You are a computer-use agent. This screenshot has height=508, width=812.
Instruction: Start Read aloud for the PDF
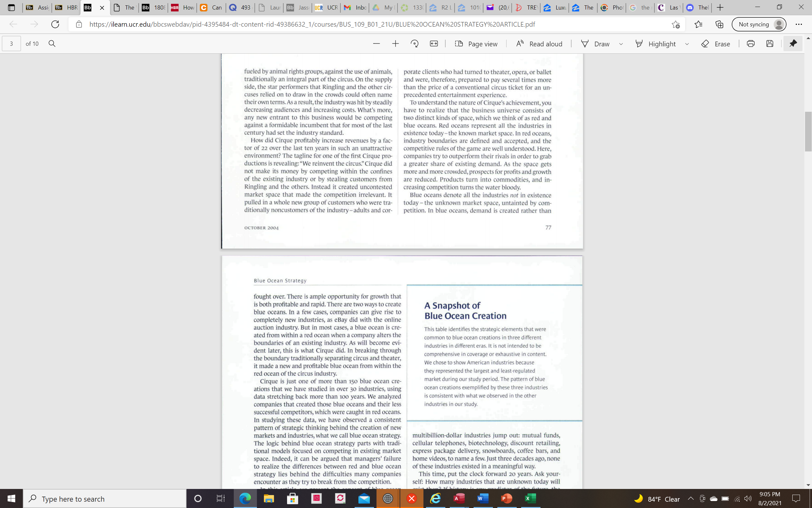pos(539,44)
